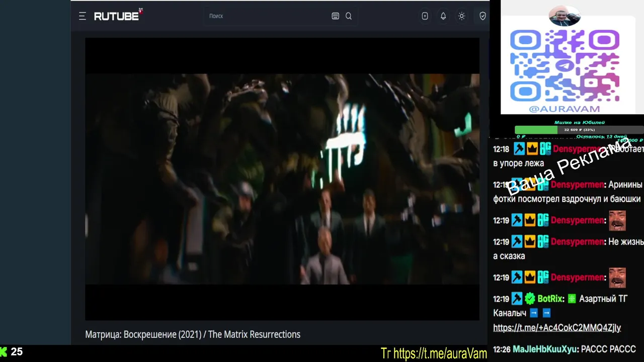Click BotRix's green verified badge
Viewport: 644px width, 362px height.
pos(530,299)
